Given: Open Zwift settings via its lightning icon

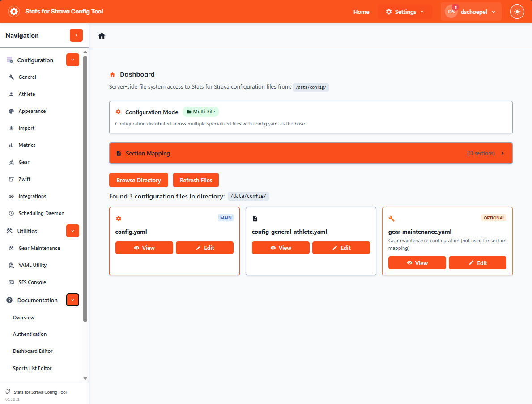Looking at the screenshot, I should [11, 179].
